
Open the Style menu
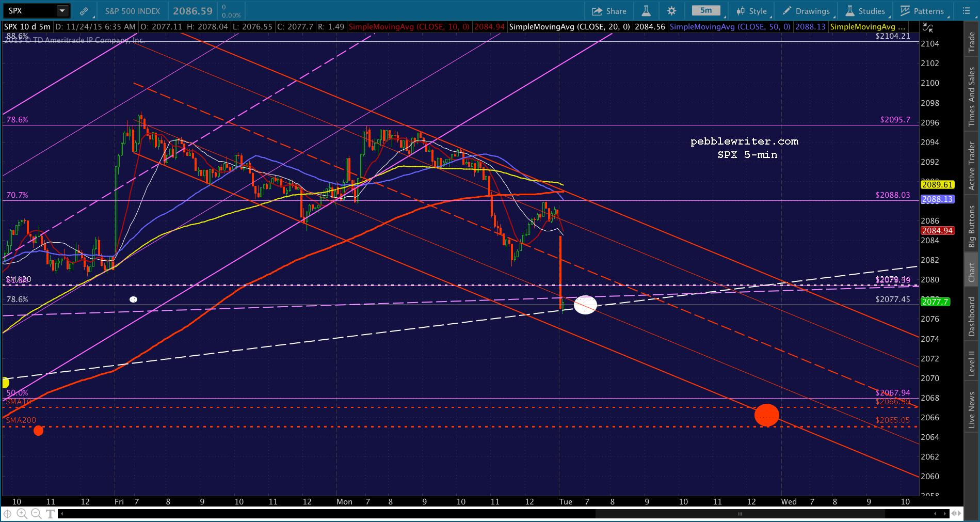pos(751,11)
